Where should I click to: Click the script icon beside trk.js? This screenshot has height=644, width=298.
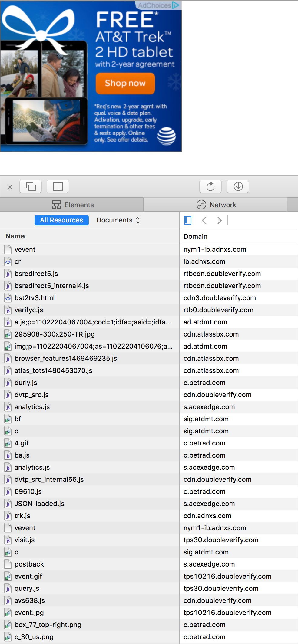pos(8,516)
